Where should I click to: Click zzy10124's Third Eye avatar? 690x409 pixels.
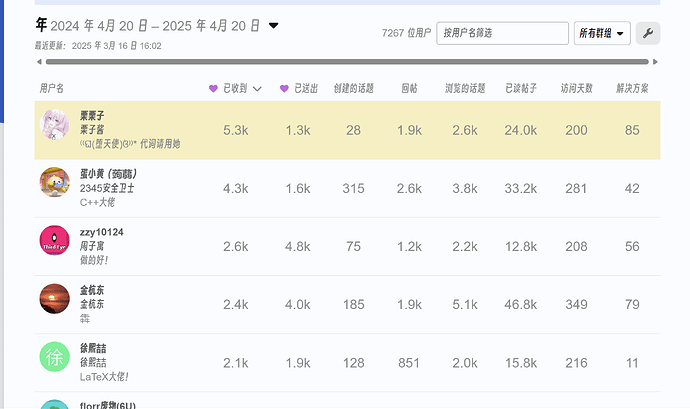55,240
